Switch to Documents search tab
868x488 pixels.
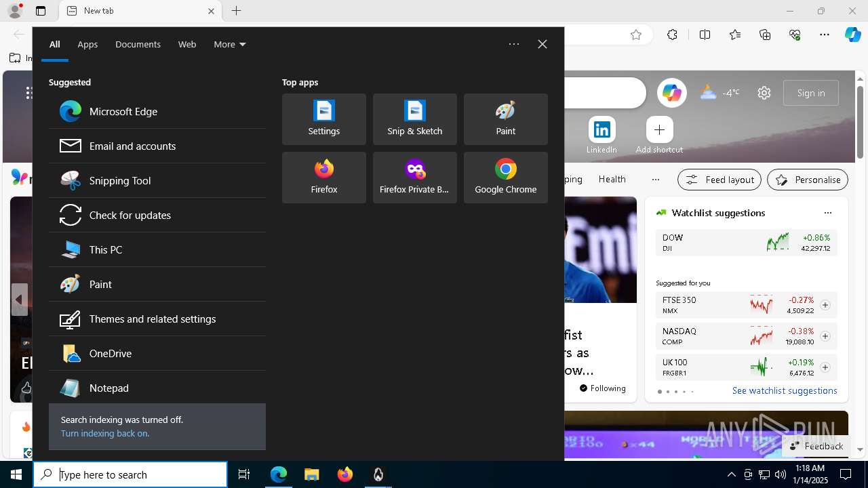[x=138, y=44]
